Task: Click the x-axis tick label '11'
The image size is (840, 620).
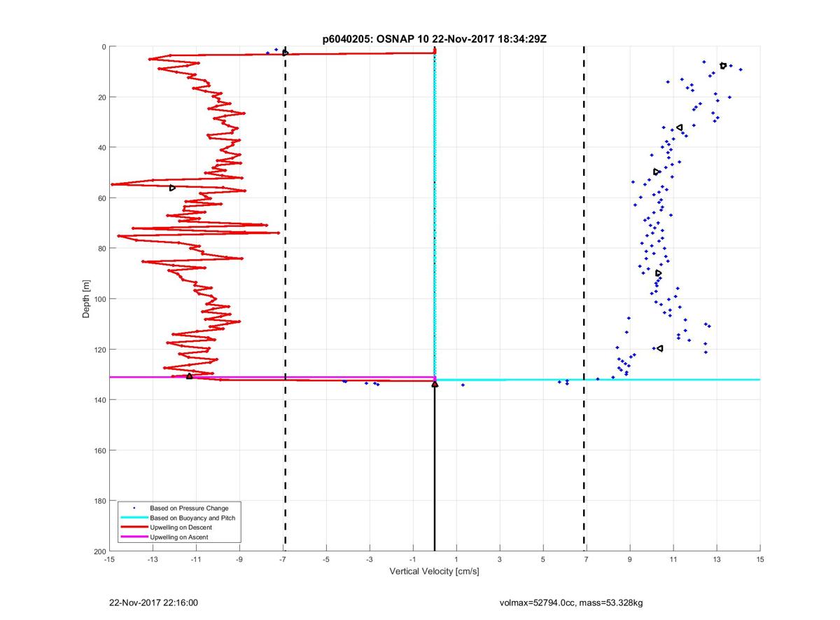Action: 673,559
